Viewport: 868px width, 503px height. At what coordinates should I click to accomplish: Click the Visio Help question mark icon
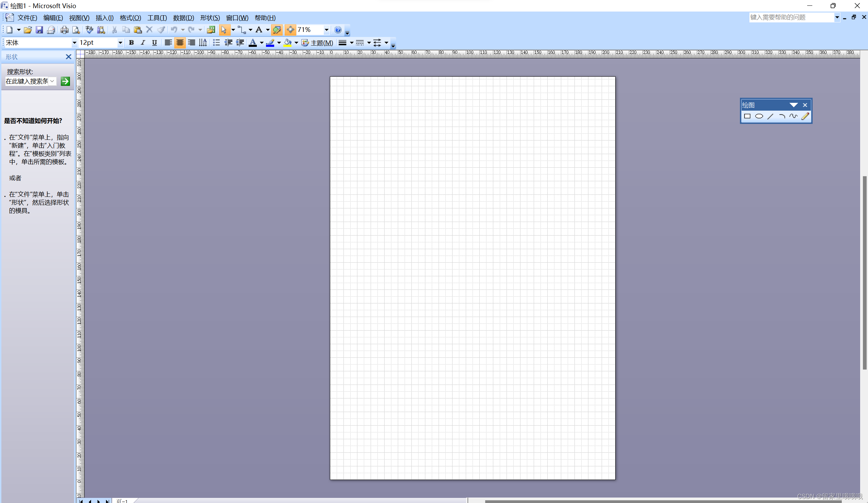[x=338, y=30]
